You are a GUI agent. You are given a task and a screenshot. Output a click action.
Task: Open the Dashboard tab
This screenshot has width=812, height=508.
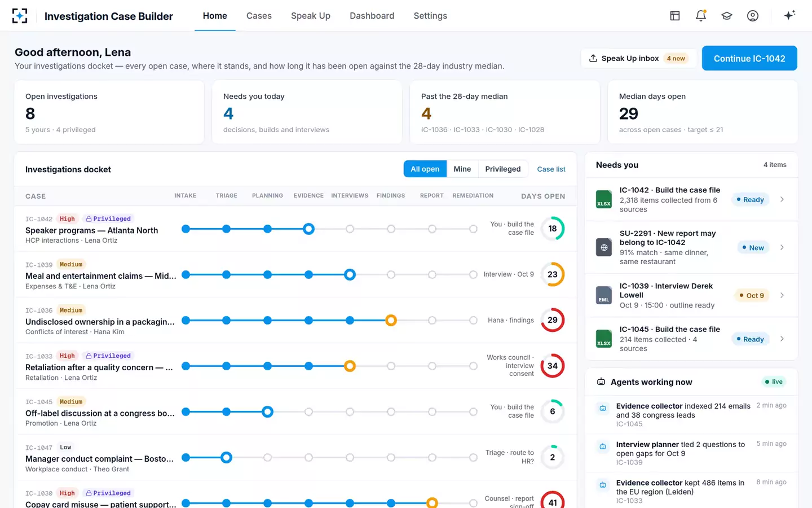point(372,16)
